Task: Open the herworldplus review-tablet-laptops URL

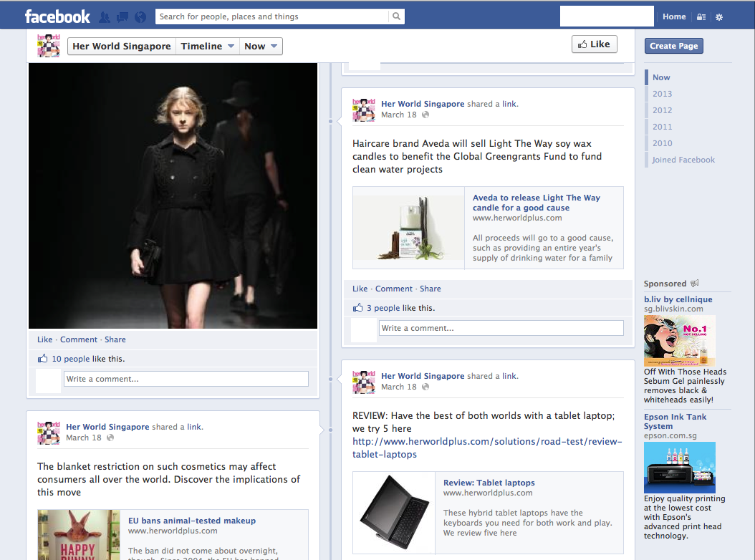Action: click(x=487, y=448)
